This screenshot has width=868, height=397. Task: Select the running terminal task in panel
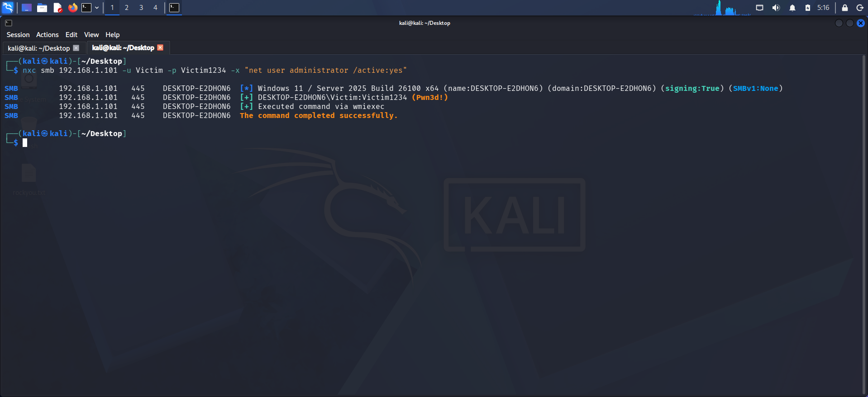(174, 8)
